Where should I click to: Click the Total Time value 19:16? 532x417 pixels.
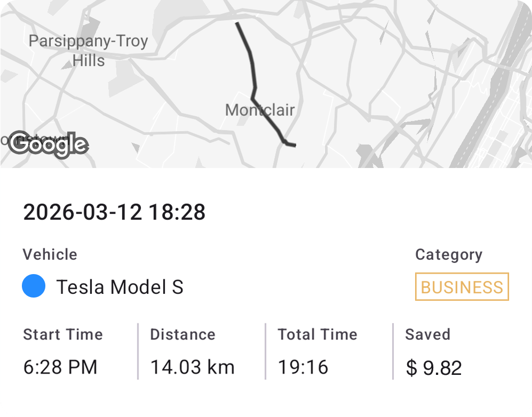(x=304, y=367)
